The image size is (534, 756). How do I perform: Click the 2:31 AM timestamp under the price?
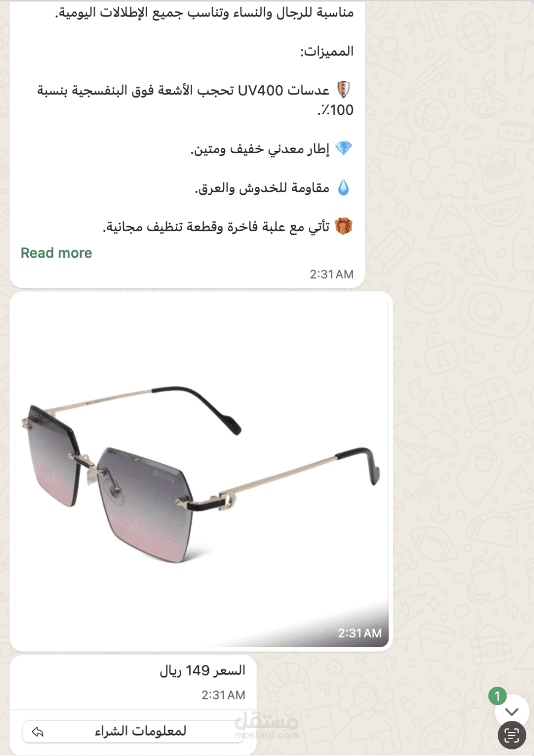click(223, 695)
